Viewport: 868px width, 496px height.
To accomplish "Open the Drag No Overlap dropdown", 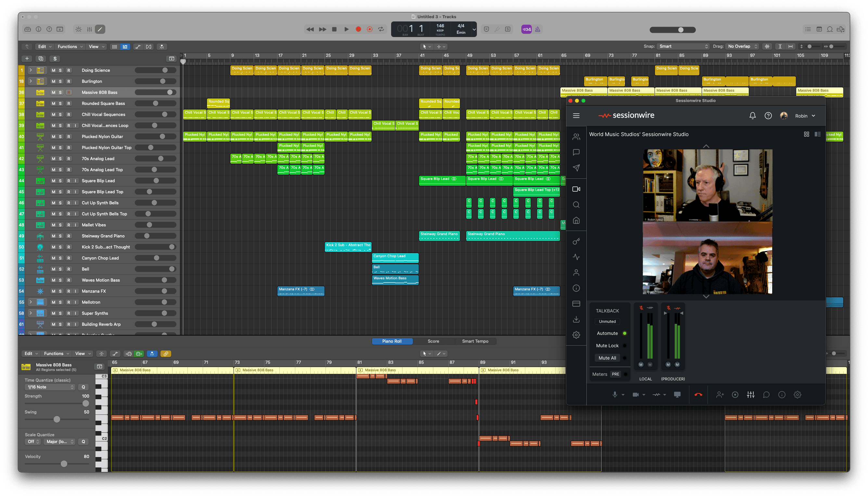I will point(742,46).
